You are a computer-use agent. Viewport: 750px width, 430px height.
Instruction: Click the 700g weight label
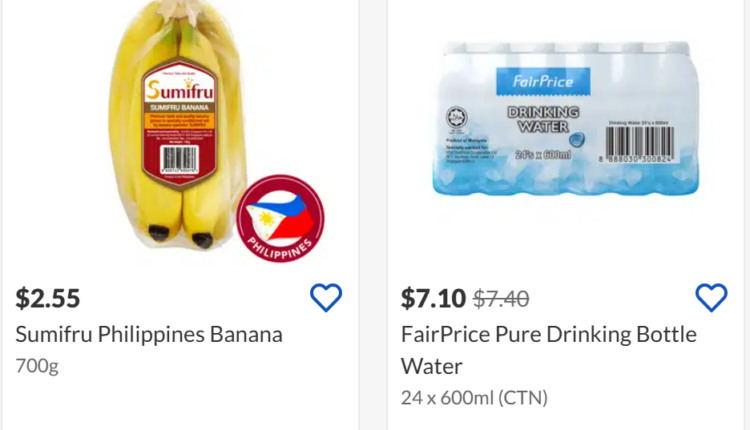[37, 366]
